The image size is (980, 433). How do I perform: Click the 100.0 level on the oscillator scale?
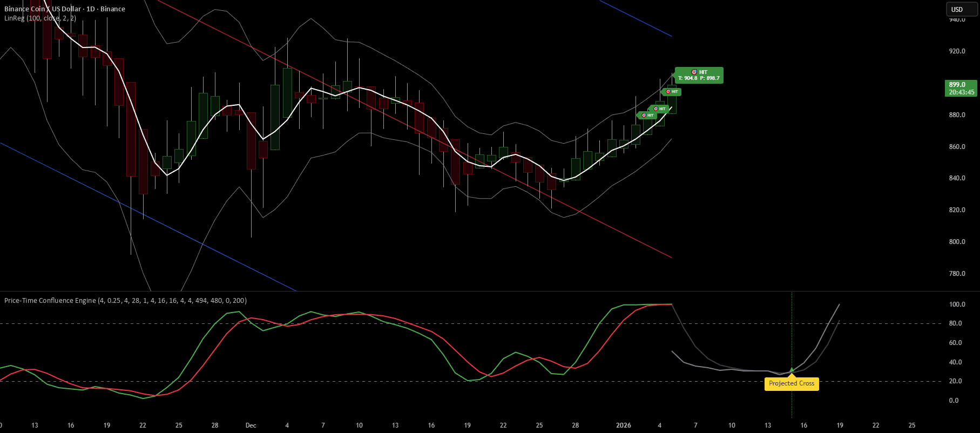click(957, 305)
